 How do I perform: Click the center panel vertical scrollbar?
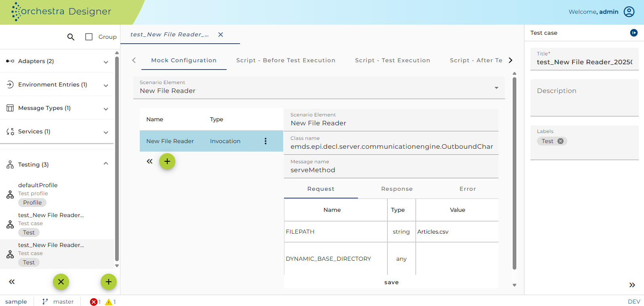coord(514,174)
